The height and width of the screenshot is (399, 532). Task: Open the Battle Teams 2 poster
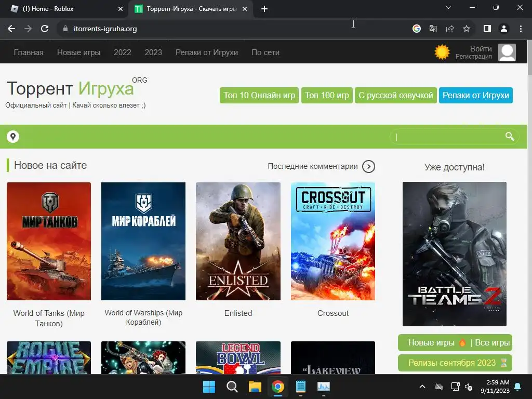coord(454,254)
